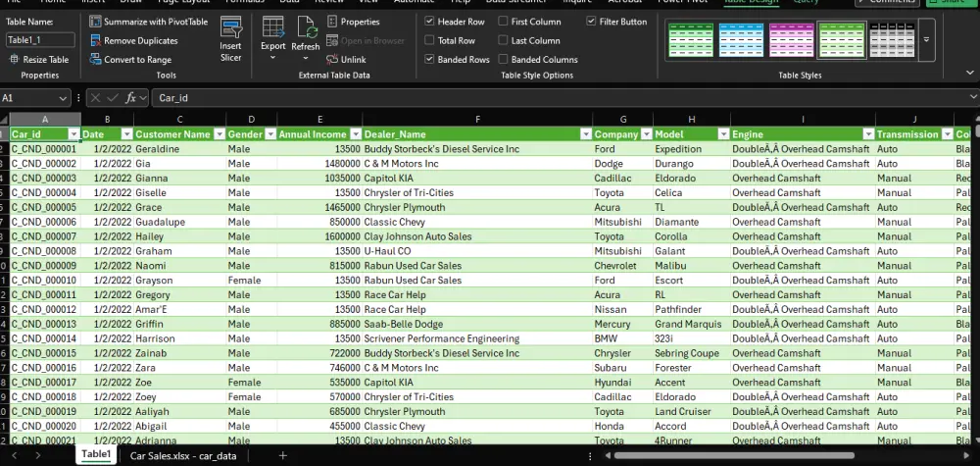
Task: Open the Annual Income filter dropdown
Action: point(356,134)
